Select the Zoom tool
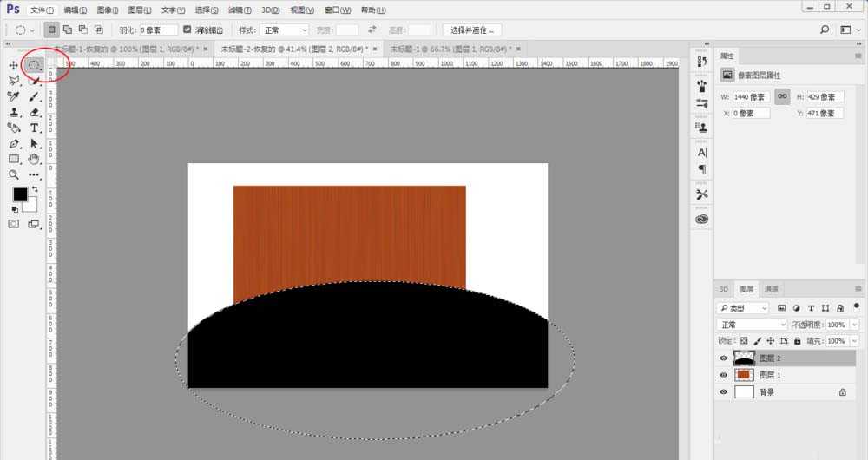This screenshot has height=460, width=868. (x=14, y=174)
